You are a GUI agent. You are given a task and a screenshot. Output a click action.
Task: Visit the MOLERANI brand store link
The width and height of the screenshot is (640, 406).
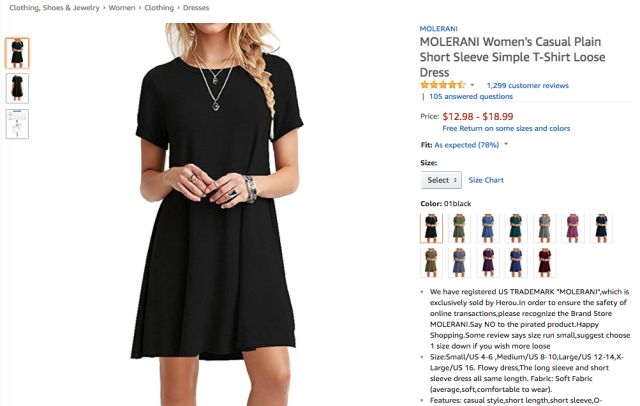[438, 29]
